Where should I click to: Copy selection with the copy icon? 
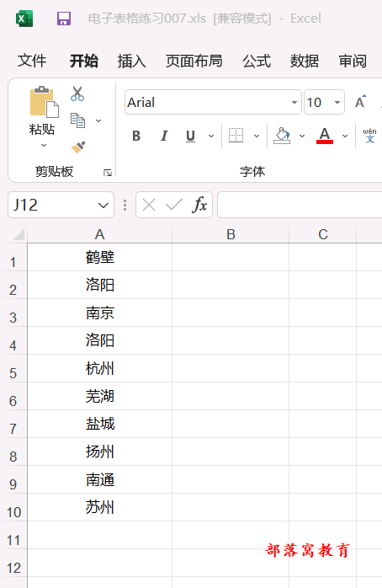click(x=77, y=120)
